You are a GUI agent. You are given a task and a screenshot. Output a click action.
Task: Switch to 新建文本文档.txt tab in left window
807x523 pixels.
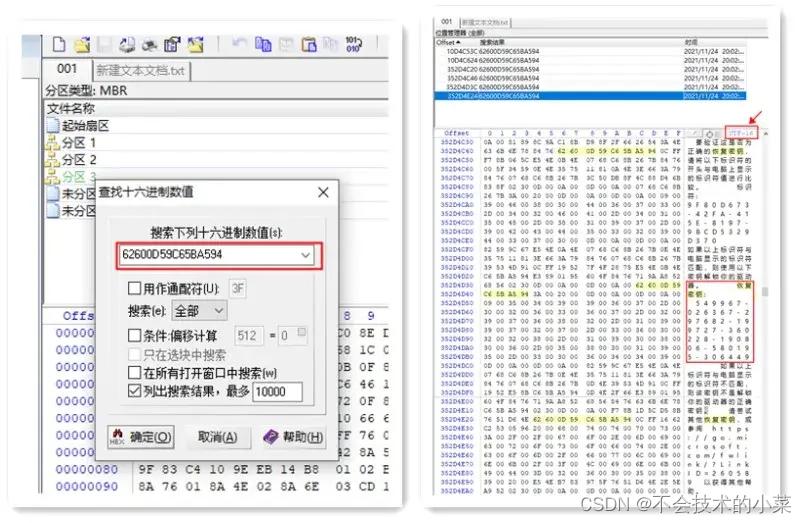(x=141, y=71)
